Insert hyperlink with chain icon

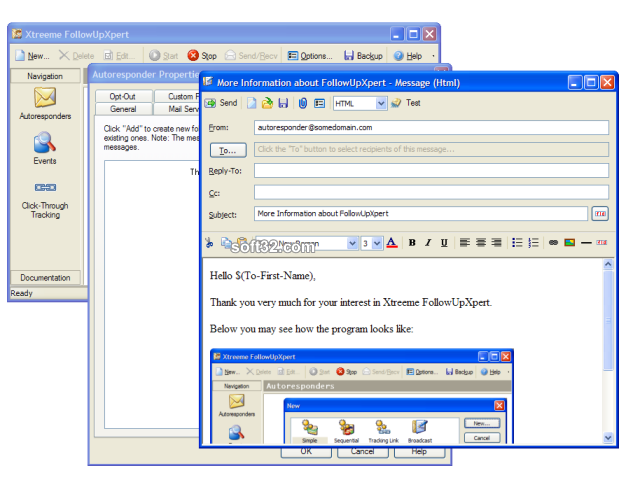pyautogui.click(x=553, y=243)
